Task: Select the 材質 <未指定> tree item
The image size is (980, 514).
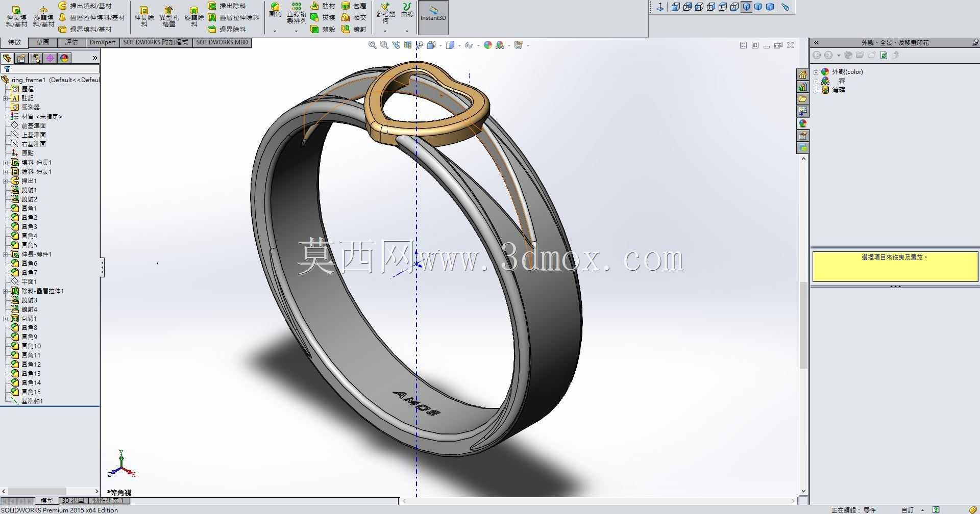Action: [x=36, y=116]
